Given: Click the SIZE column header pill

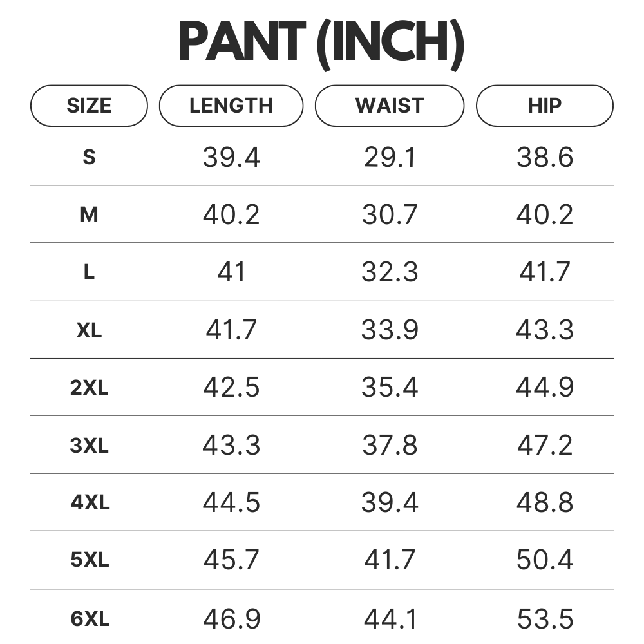Looking at the screenshot, I should [89, 106].
